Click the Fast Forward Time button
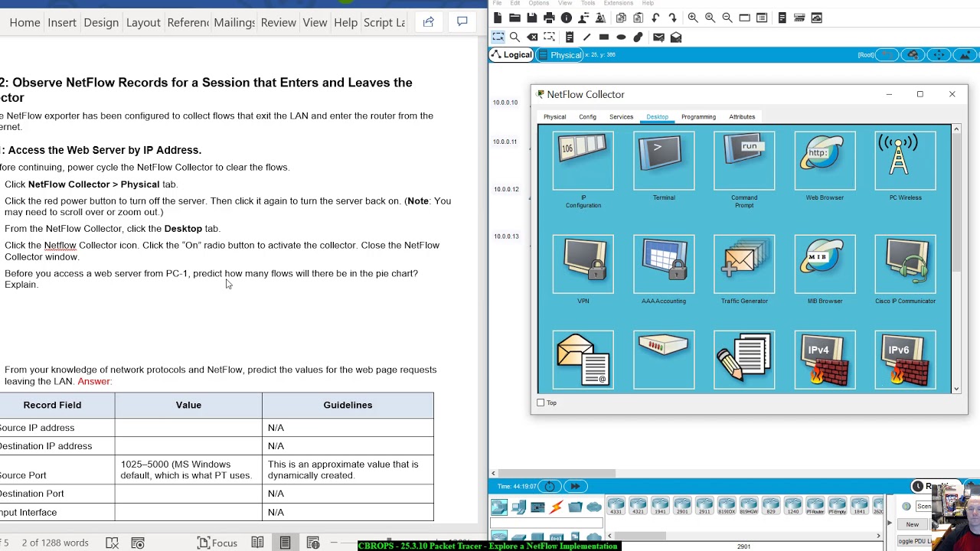The width and height of the screenshot is (980, 551). [x=575, y=486]
